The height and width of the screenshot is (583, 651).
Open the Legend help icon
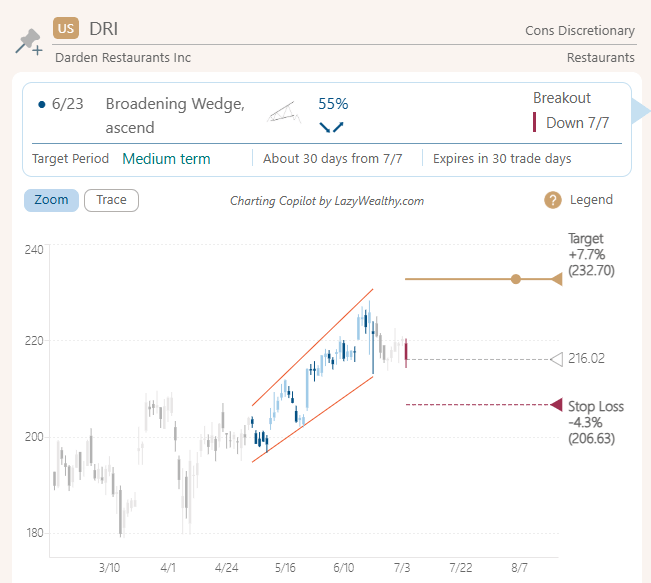(x=552, y=200)
